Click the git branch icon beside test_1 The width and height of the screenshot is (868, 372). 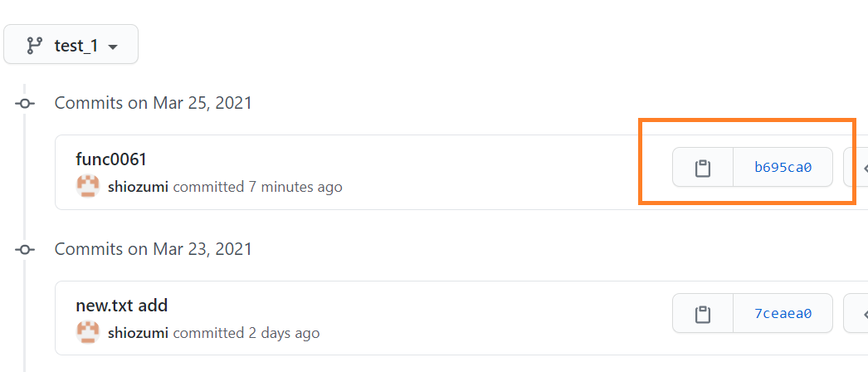click(35, 46)
